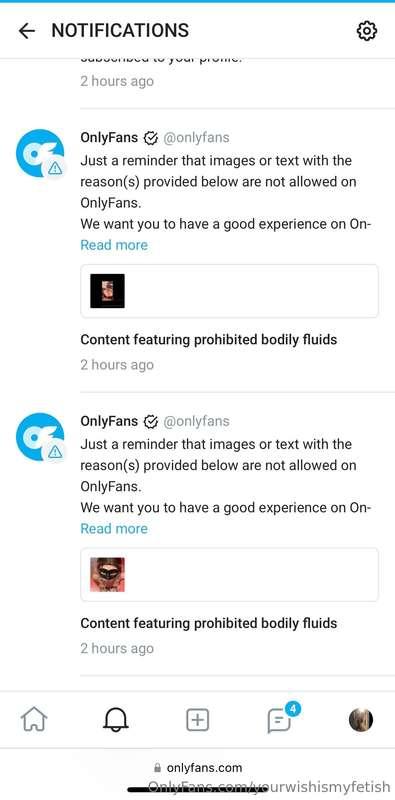Select the bell Notifications tab
This screenshot has width=395, height=800.
(x=116, y=720)
